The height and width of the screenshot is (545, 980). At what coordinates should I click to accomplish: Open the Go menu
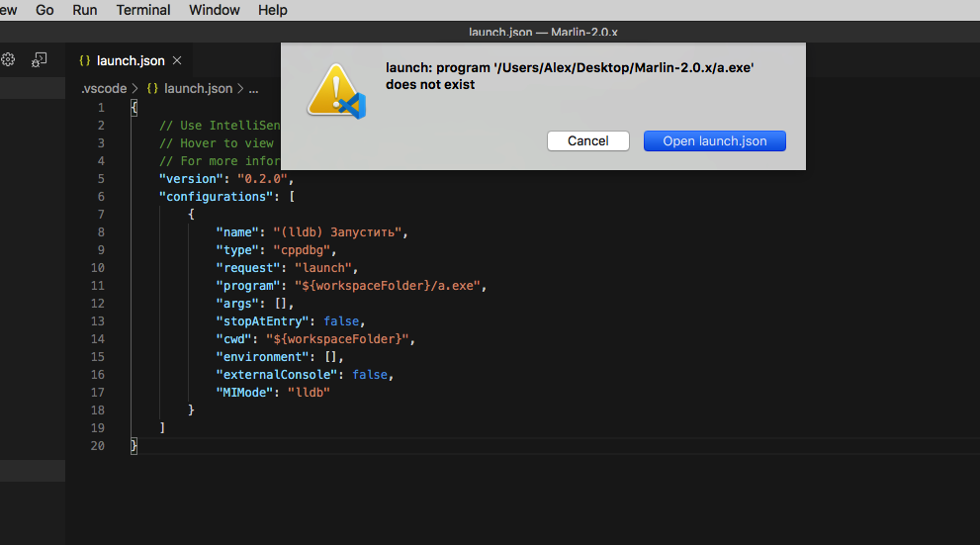(x=45, y=10)
